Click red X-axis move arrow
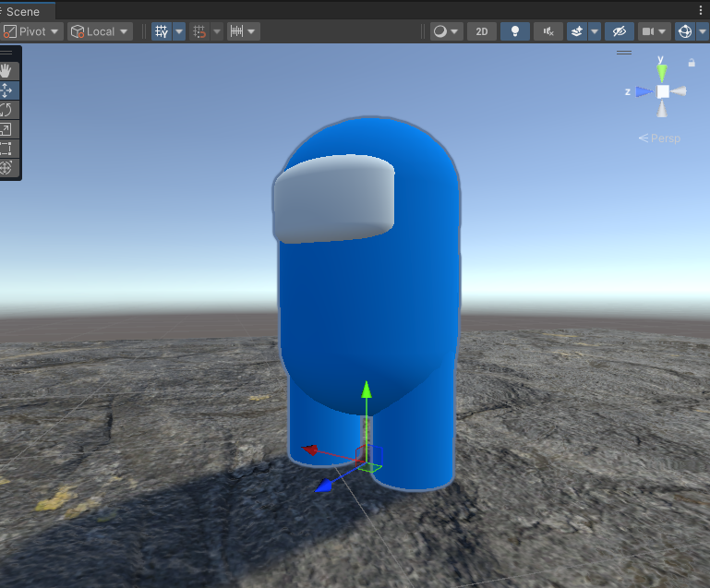The image size is (710, 588). pos(310,450)
